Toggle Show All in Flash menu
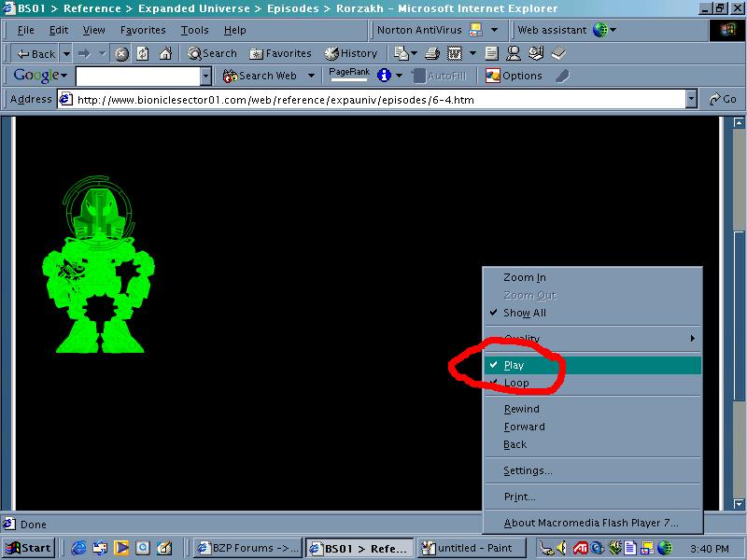 pos(524,313)
